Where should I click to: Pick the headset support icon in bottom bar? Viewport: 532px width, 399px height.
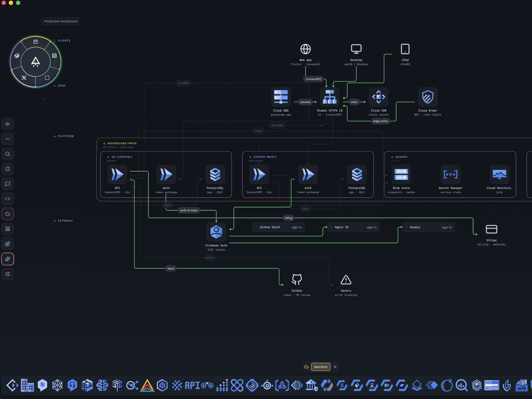coord(72,385)
